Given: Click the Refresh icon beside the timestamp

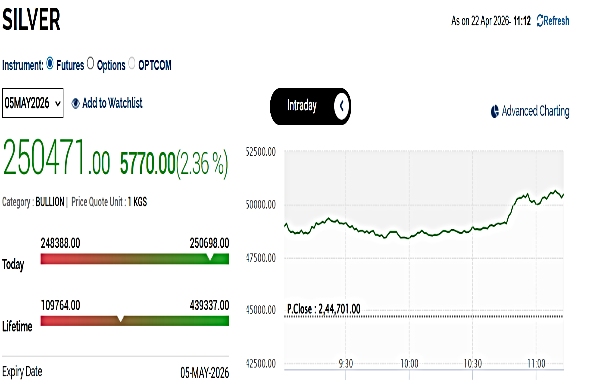Looking at the screenshot, I should tap(540, 21).
